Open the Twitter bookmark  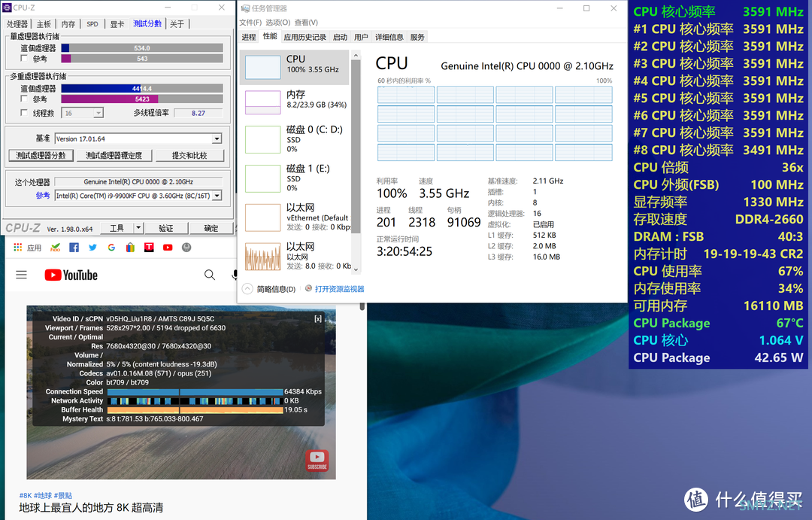point(92,248)
